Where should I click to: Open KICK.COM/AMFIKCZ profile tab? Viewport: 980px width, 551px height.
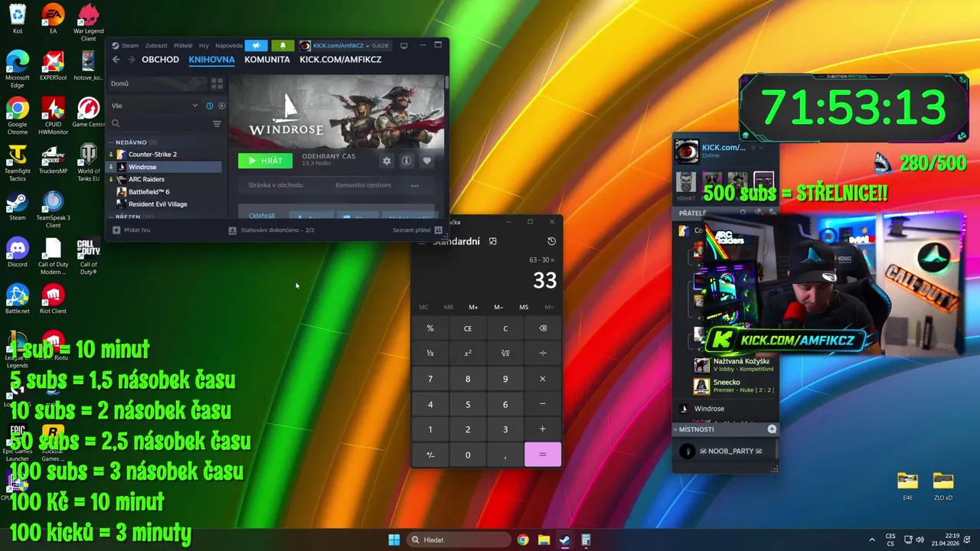pyautogui.click(x=341, y=60)
